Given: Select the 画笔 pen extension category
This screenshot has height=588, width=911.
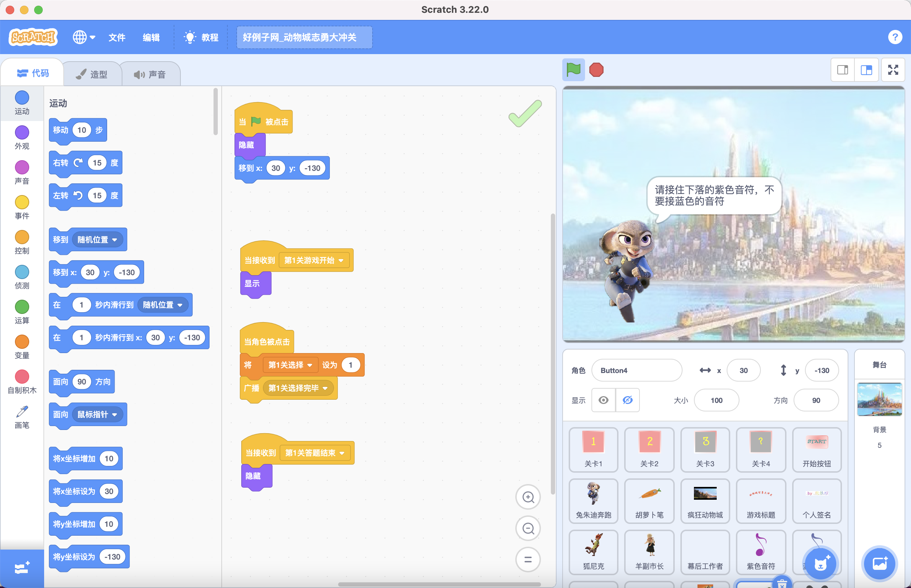Looking at the screenshot, I should [22, 417].
